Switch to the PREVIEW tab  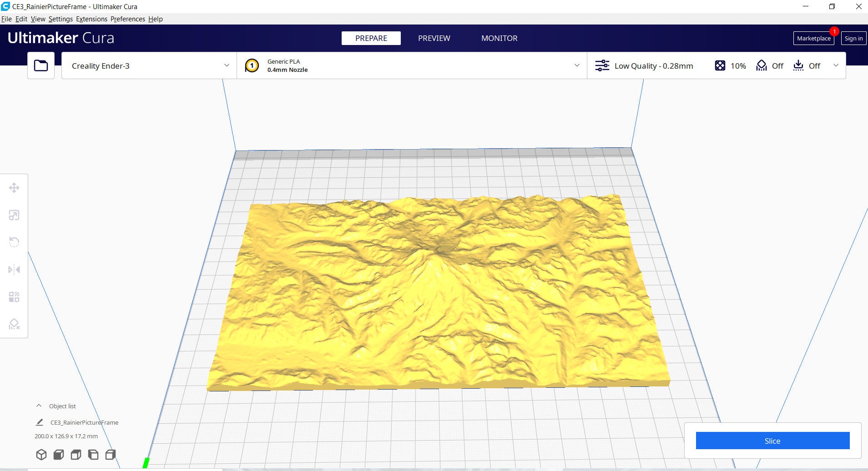(434, 38)
